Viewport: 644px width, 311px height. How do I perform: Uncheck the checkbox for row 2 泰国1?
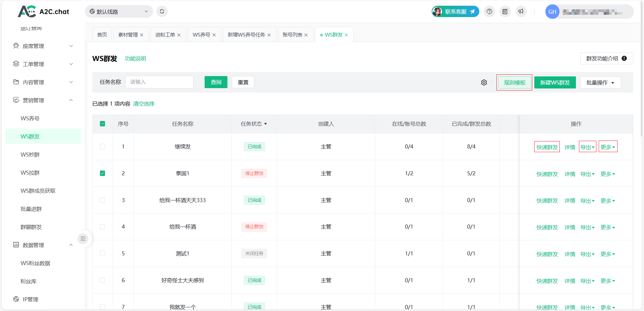[103, 173]
